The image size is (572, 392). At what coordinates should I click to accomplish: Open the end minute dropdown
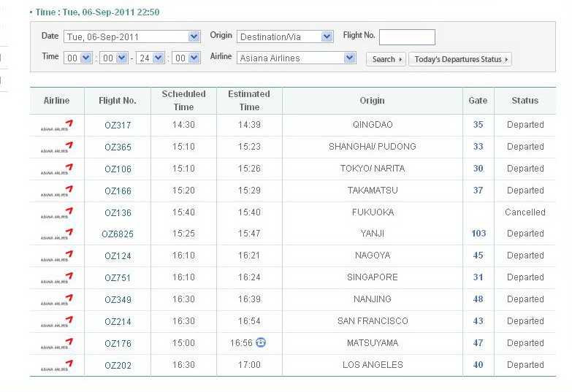click(x=186, y=58)
